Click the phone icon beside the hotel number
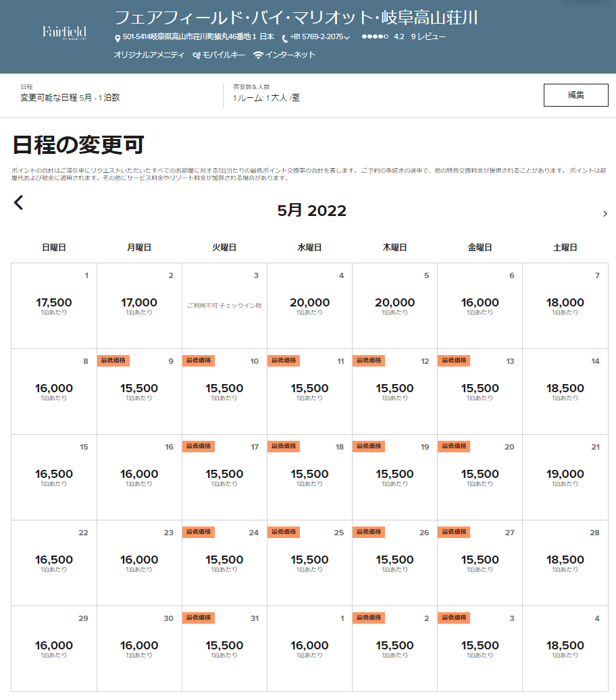616x700 pixels. [284, 38]
